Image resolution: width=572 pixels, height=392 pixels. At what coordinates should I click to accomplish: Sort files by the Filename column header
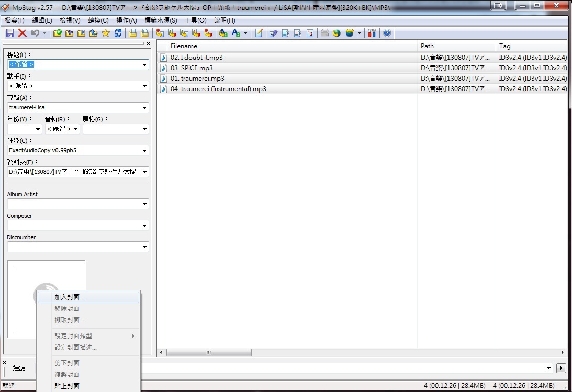click(292, 46)
